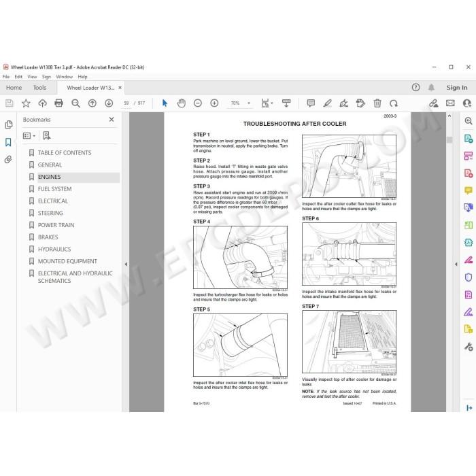Screen dimensions: 476x476
Task: Toggle the Bookmarks panel icon
Action: pyautogui.click(x=8, y=142)
